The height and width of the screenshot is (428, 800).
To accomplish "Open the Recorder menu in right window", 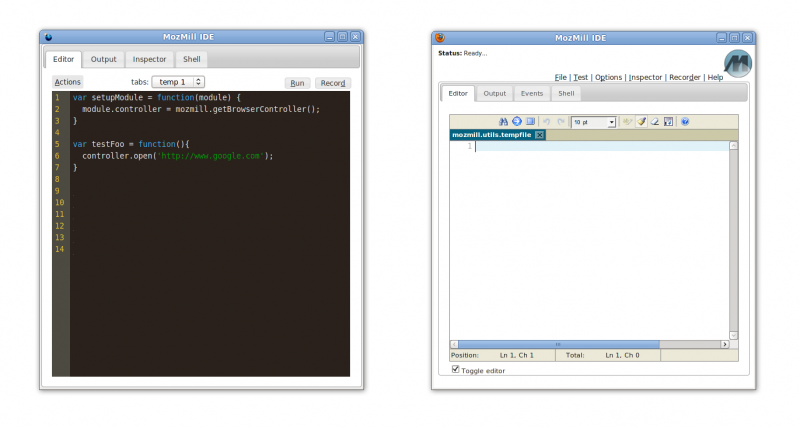I will coord(684,77).
